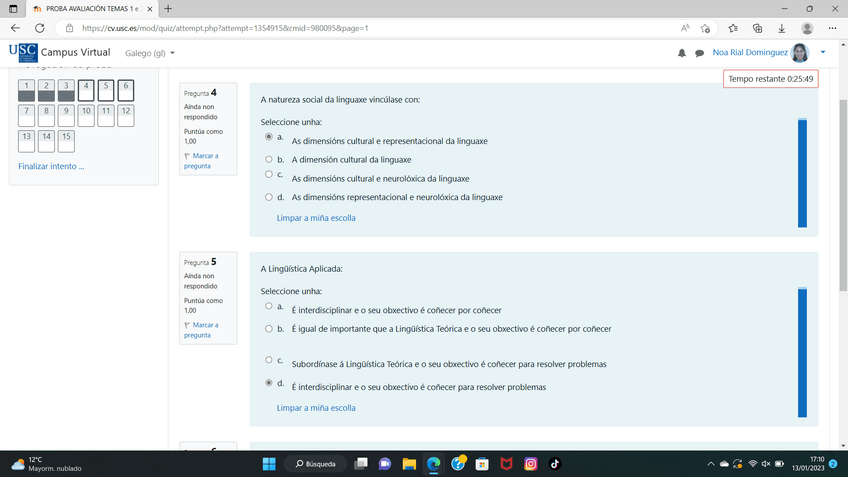This screenshot has height=477, width=848.
Task: Open the browser profile icon
Action: click(807, 28)
